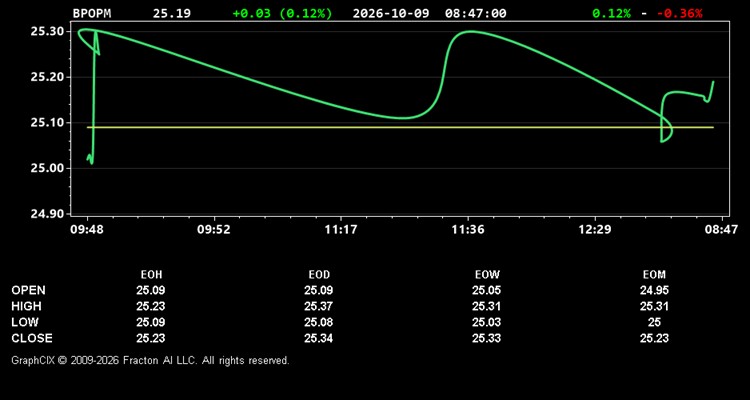Click the 11:36 time axis label
The width and height of the screenshot is (750, 400).
(468, 230)
